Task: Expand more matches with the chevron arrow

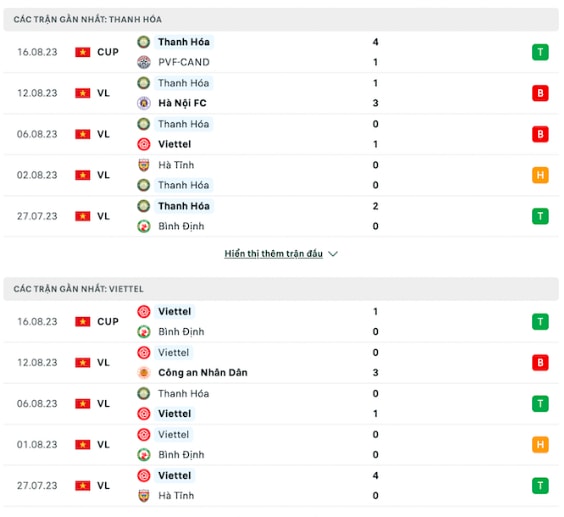Action: [333, 254]
